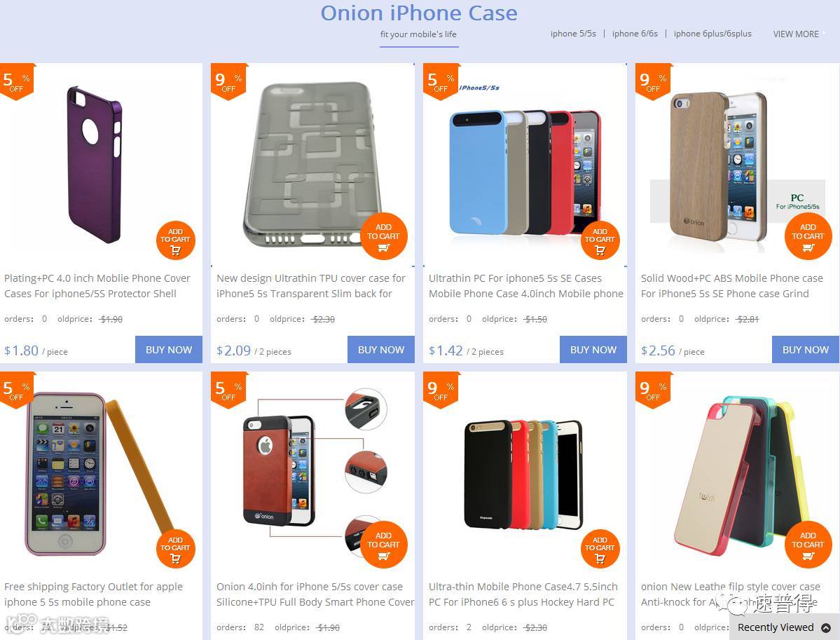Add Onion Silicone+TPU cover to cart
This screenshot has width=840, height=640.
pyautogui.click(x=384, y=545)
